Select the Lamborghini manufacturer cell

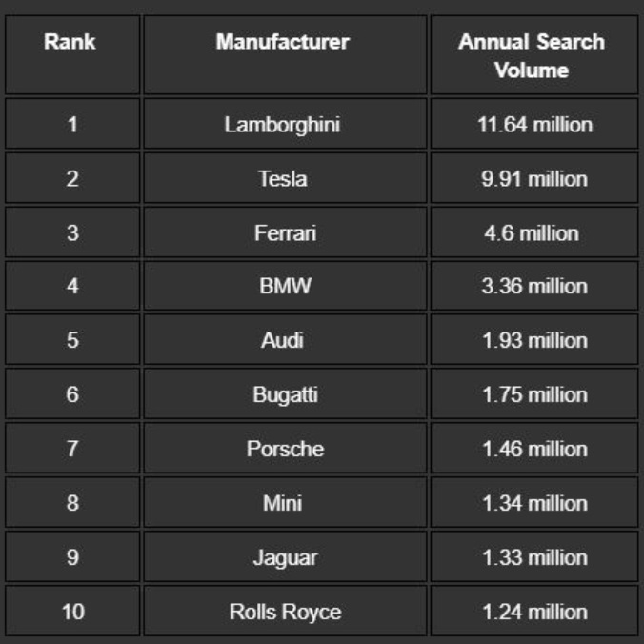point(283,125)
